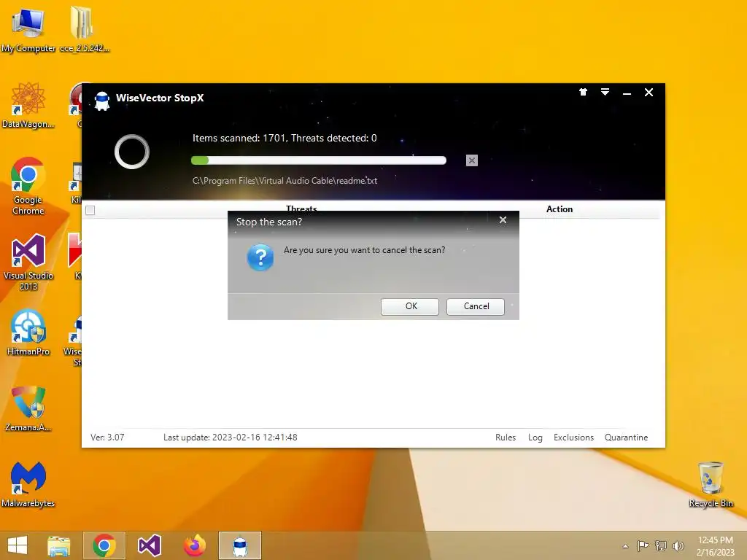Image resolution: width=747 pixels, height=560 pixels.
Task: Confirm stopping the scan with OK
Action: click(410, 306)
